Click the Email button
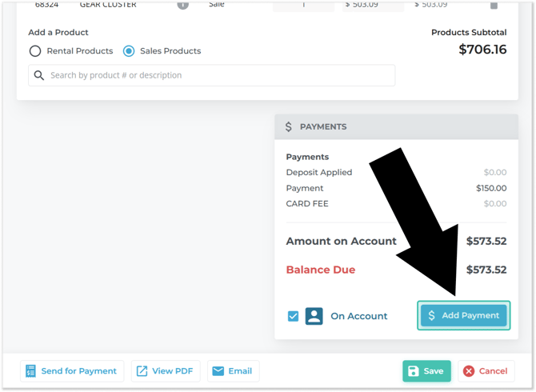536x392 pixels. (233, 371)
